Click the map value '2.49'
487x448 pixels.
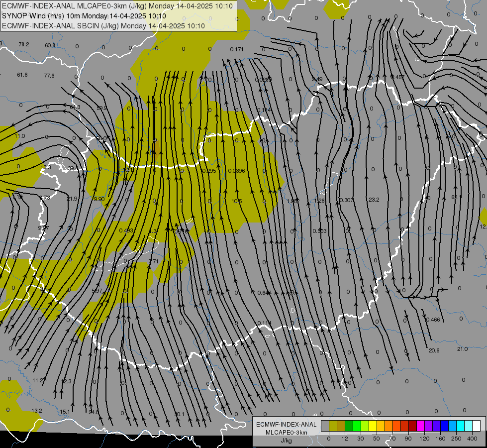[x=317, y=80]
